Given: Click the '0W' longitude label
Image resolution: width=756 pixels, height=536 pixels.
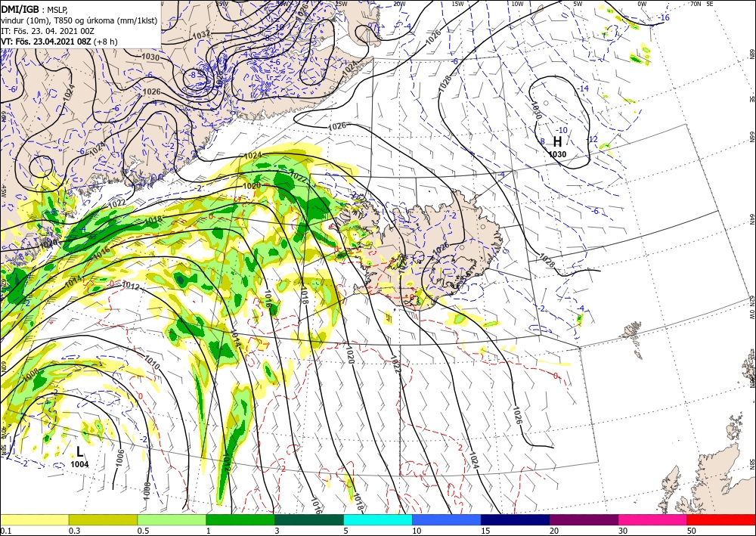Looking at the screenshot, I should click(641, 4).
